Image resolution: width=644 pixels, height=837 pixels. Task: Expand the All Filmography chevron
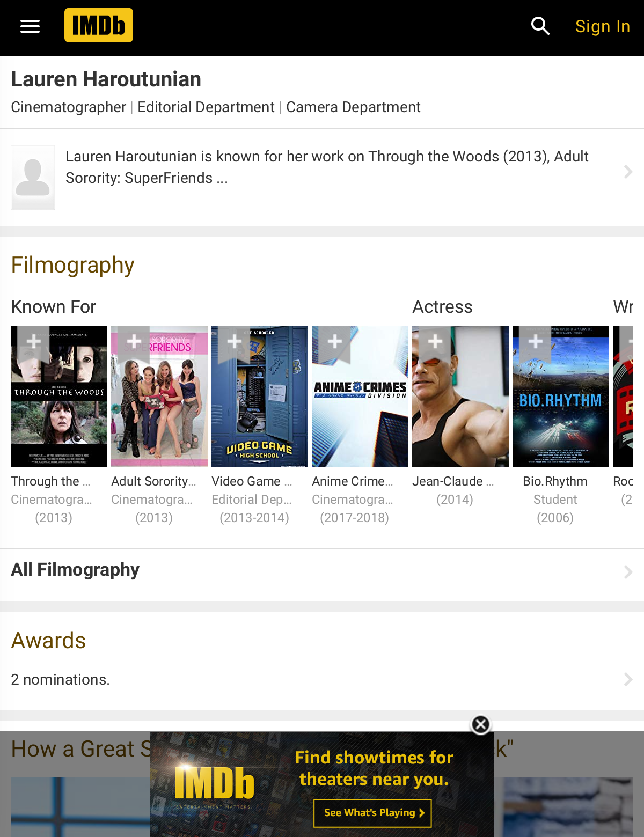(628, 572)
